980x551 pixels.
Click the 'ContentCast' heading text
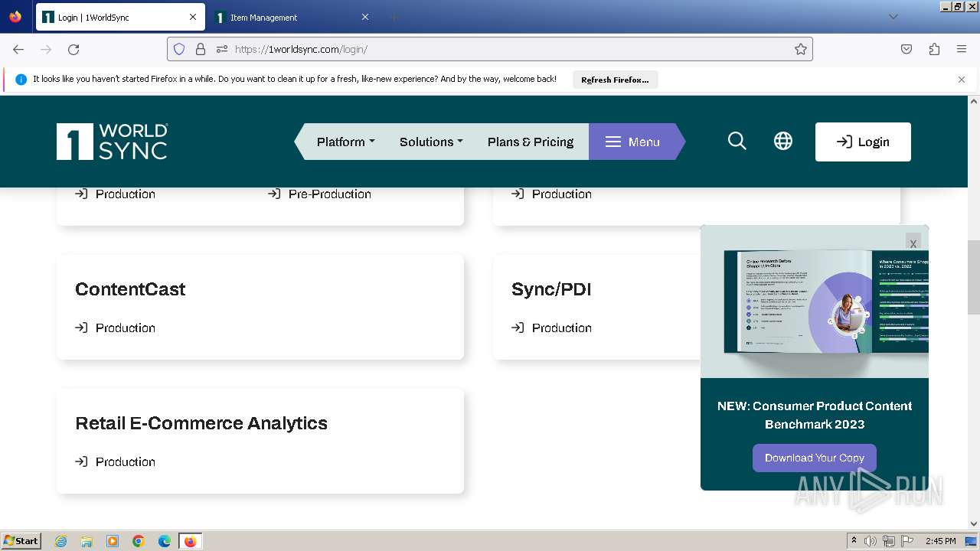pyautogui.click(x=130, y=289)
